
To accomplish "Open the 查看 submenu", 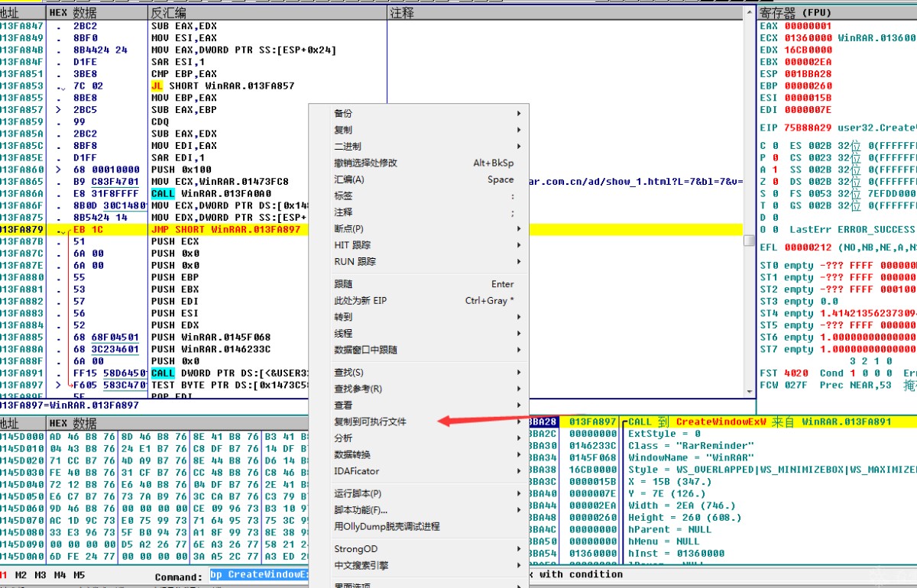I will pyautogui.click(x=419, y=405).
